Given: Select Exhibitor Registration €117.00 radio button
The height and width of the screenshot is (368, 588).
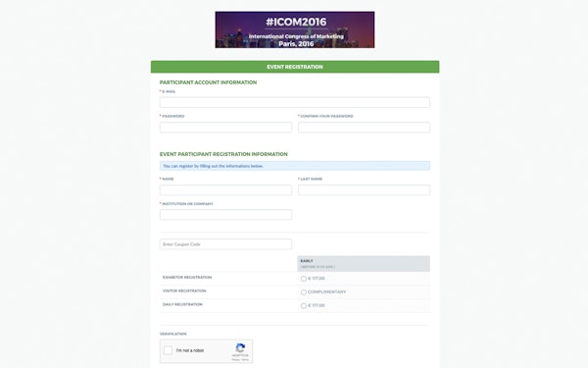Looking at the screenshot, I should pyautogui.click(x=304, y=279).
